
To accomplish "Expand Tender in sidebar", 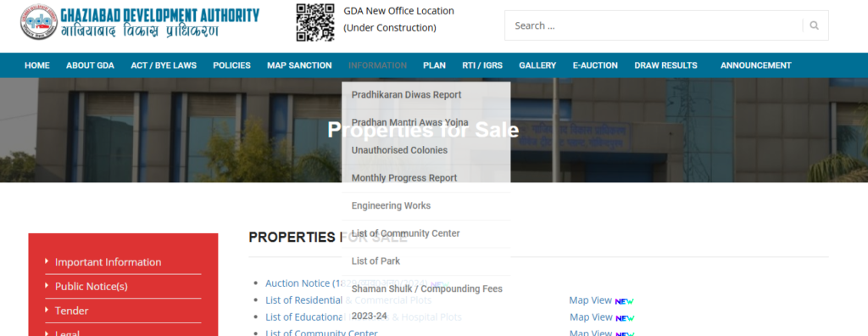I will (x=71, y=311).
